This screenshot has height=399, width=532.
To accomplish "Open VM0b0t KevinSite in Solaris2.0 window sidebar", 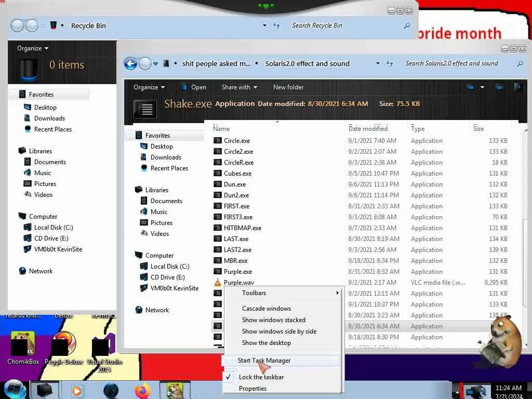I will click(x=175, y=288).
